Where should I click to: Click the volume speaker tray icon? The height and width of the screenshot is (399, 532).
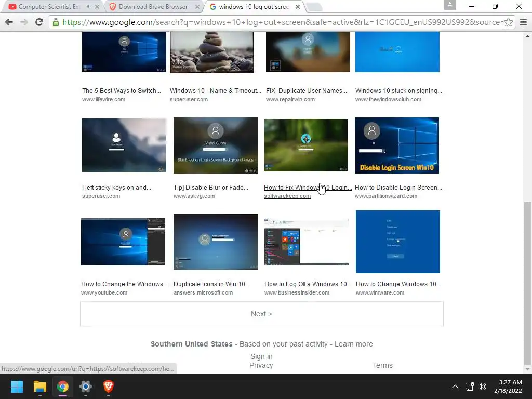pos(482,387)
